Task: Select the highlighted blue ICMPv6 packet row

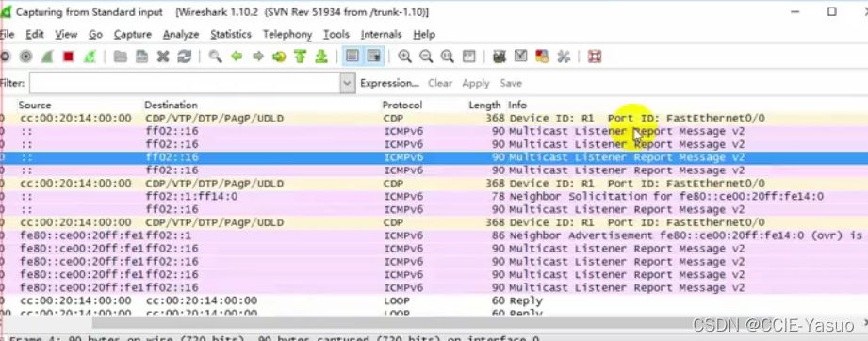Action: point(434,157)
